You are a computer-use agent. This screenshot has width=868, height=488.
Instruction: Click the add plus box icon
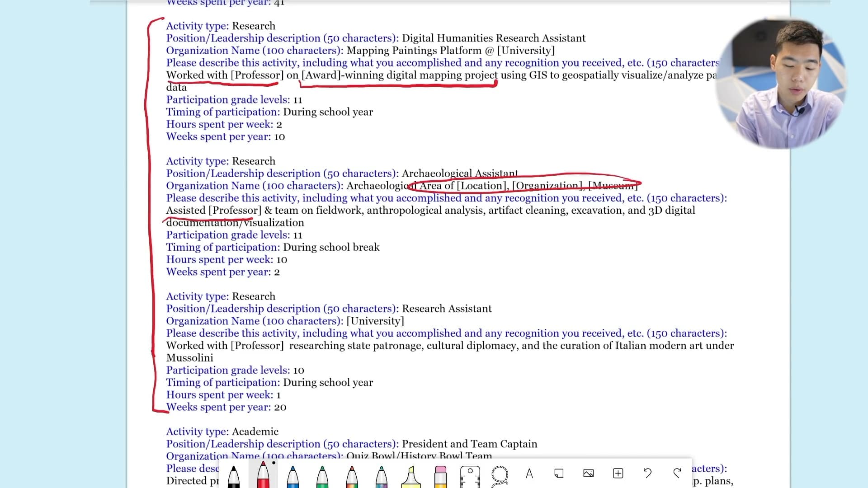click(x=618, y=473)
